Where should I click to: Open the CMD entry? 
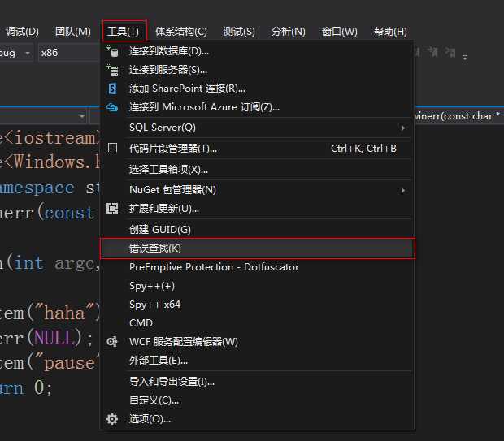pos(257,322)
